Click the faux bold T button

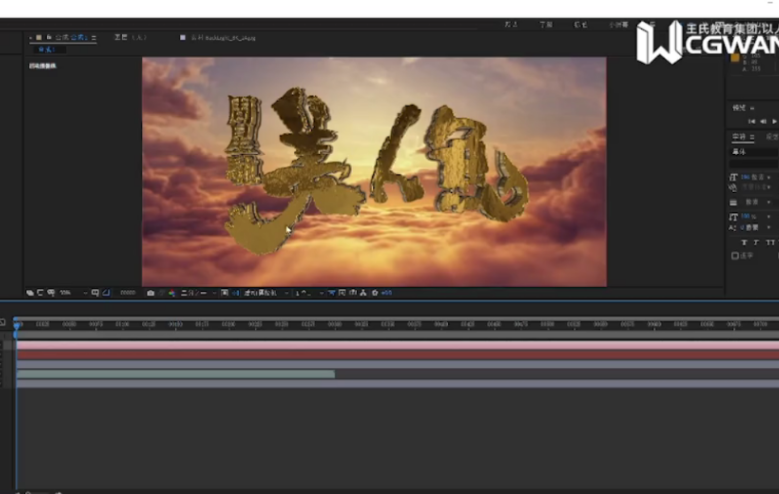(744, 242)
